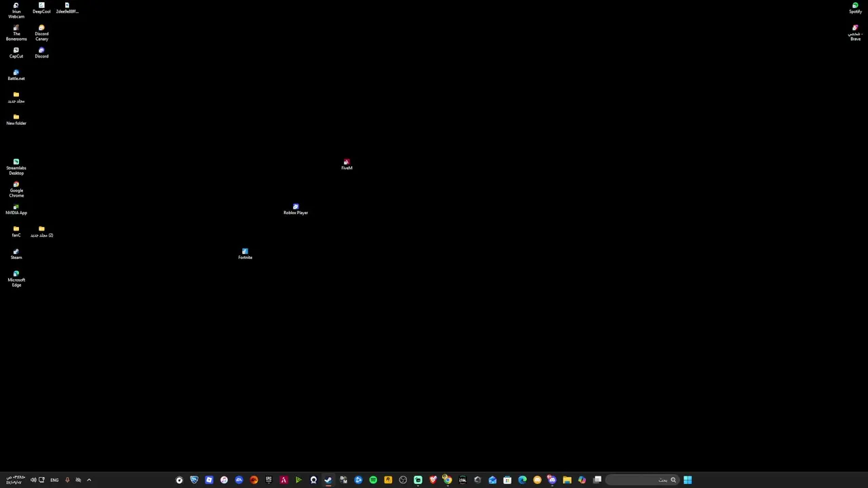Open the Mail app in taskbar
The width and height of the screenshot is (868, 488).
point(492,480)
